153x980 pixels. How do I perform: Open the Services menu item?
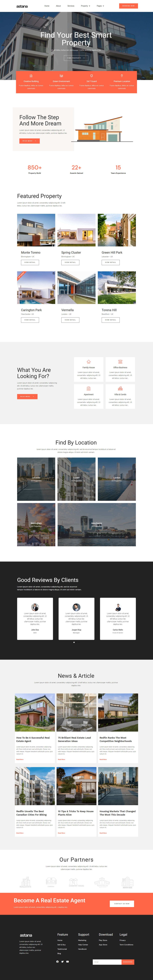click(71, 6)
